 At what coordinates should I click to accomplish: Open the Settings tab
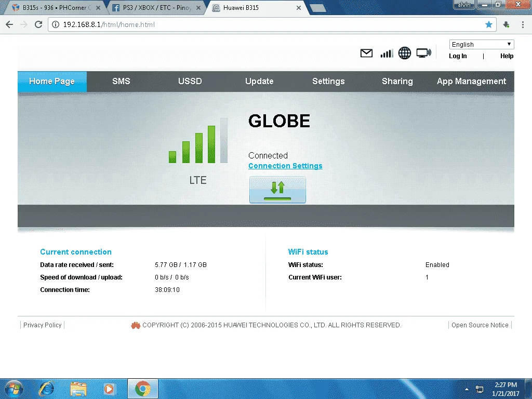pyautogui.click(x=328, y=82)
